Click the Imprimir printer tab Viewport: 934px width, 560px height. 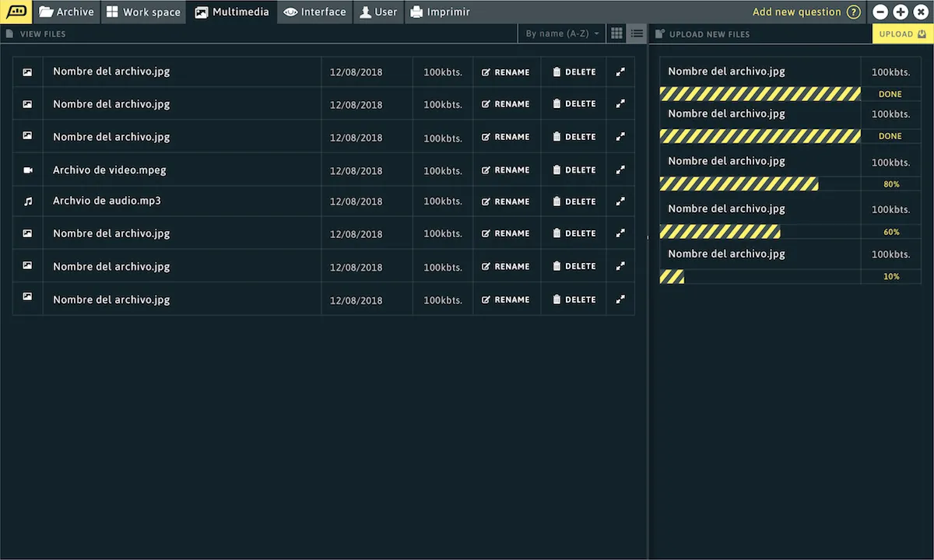point(440,12)
